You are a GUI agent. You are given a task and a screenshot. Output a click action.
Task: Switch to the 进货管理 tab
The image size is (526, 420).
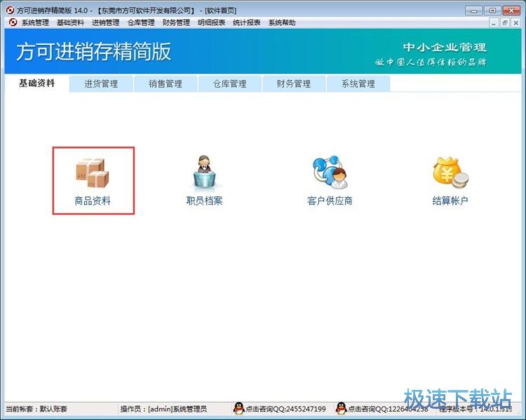click(101, 83)
